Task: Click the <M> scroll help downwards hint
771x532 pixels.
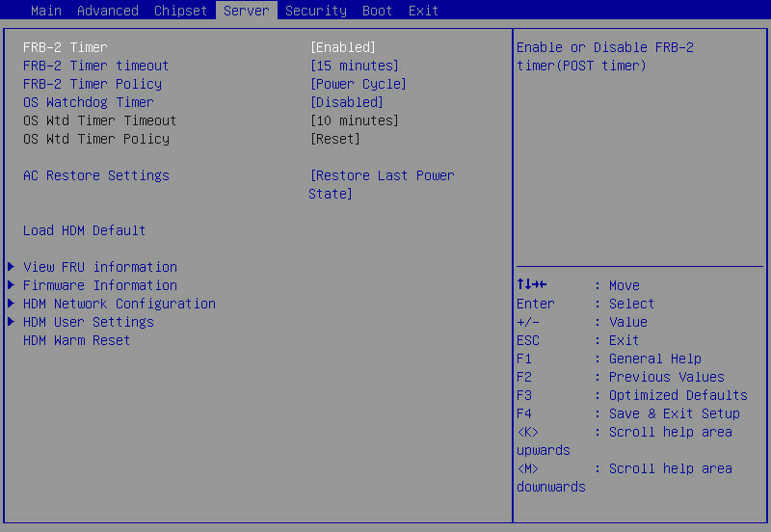Action: (625, 477)
